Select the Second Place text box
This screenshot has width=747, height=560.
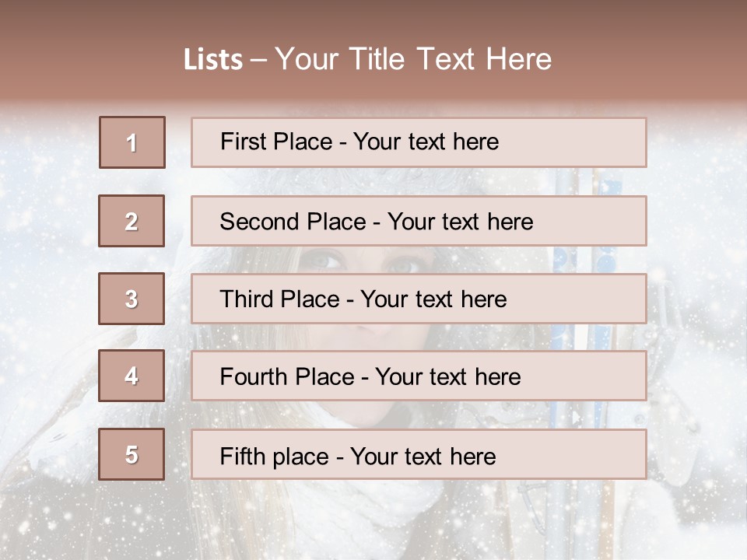pos(419,221)
